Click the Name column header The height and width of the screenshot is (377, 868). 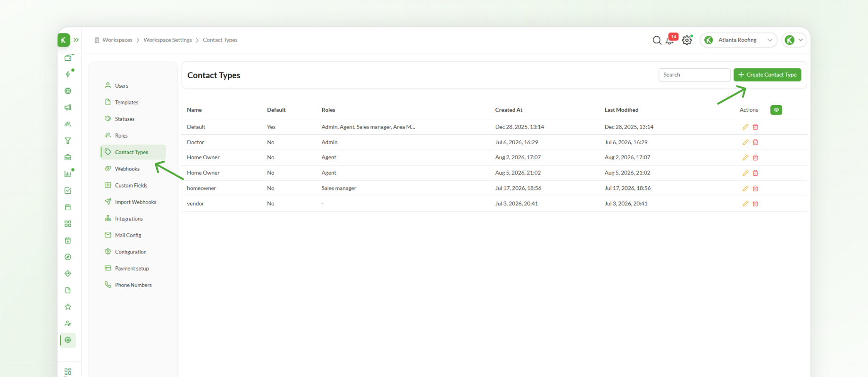pyautogui.click(x=194, y=110)
